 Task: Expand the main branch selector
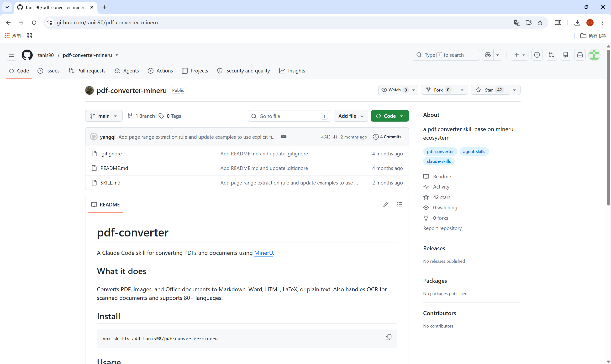[x=104, y=116]
